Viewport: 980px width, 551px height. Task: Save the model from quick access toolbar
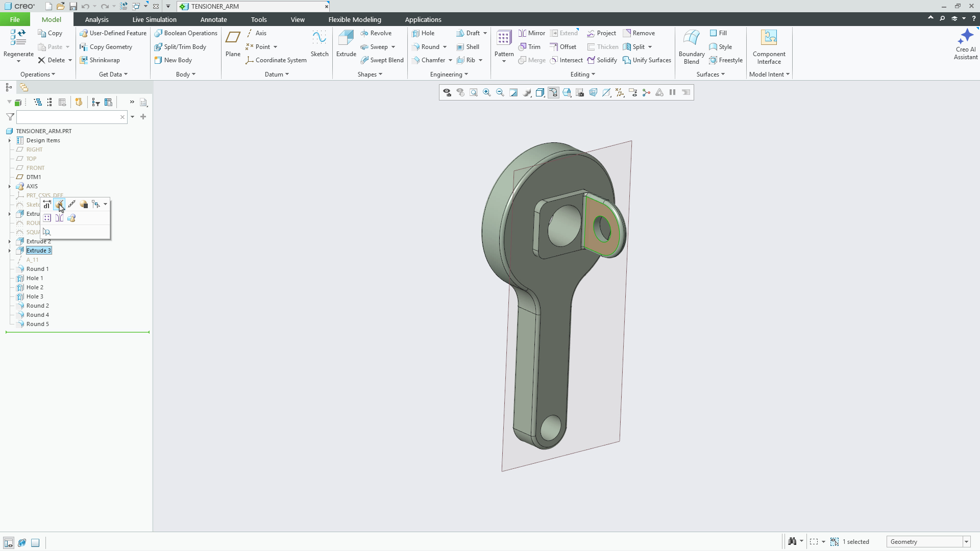pos(73,6)
